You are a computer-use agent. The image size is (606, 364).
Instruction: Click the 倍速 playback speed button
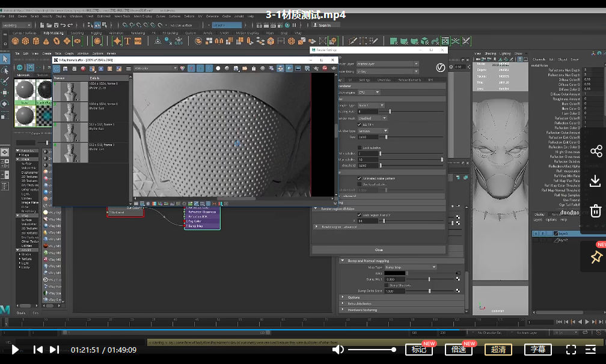pyautogui.click(x=459, y=350)
